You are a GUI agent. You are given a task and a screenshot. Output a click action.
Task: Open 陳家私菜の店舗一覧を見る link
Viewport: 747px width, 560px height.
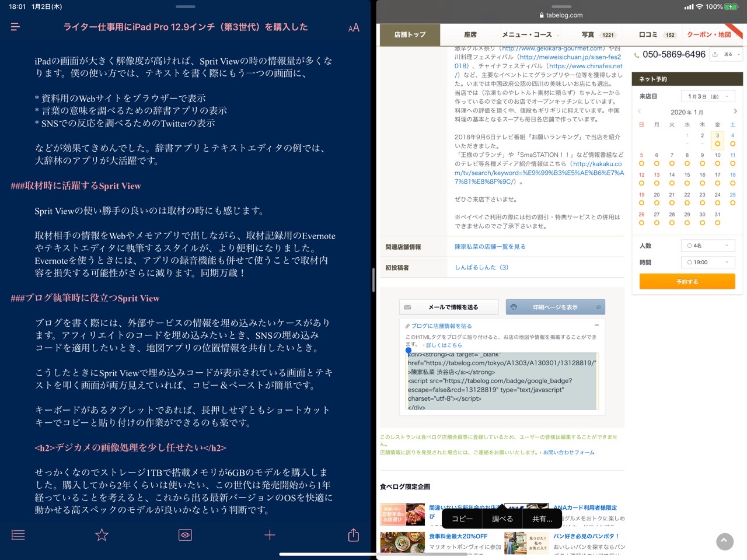pos(490,247)
